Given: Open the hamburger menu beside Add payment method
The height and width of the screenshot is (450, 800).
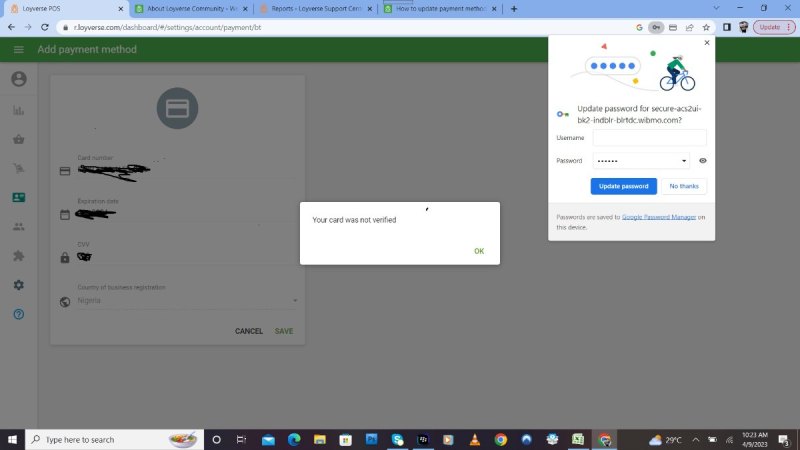Looking at the screenshot, I should [x=18, y=49].
